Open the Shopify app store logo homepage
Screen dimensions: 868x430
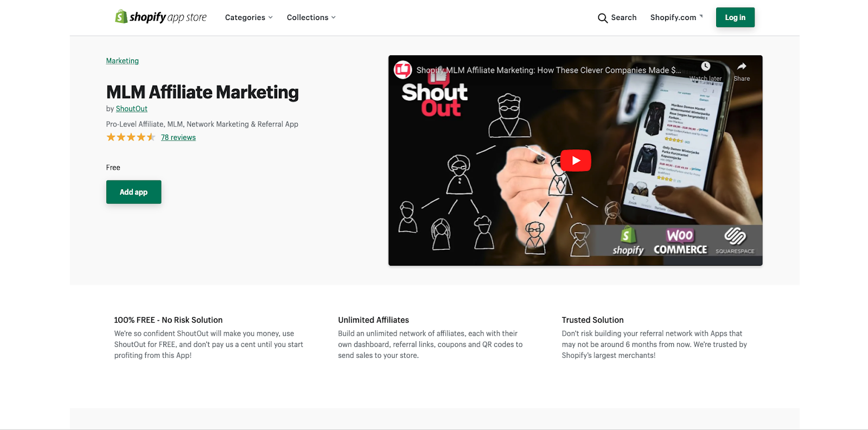pyautogui.click(x=161, y=17)
